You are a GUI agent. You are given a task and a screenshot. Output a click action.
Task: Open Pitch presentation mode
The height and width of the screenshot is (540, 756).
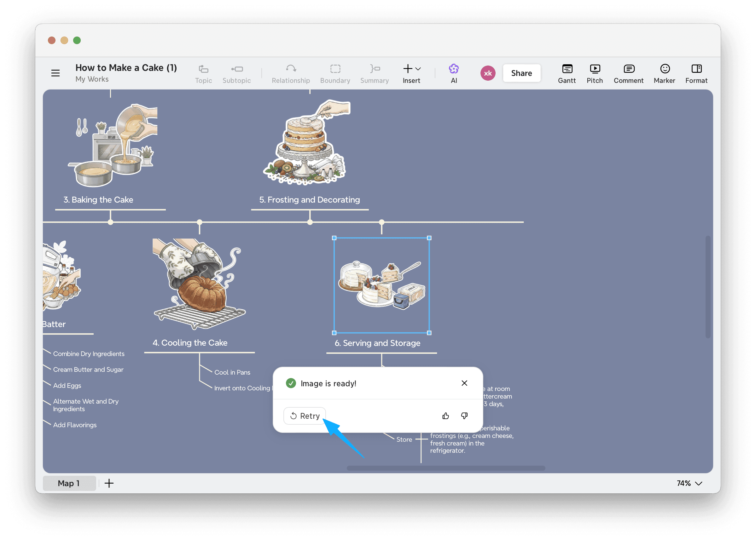point(595,73)
